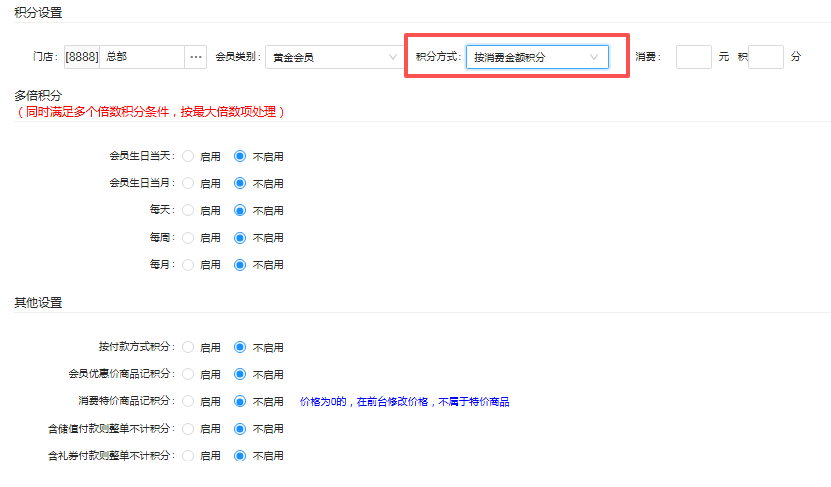Image resolution: width=831 pixels, height=487 pixels.
Task: Select 不启用 for 每月
Action: 240,264
